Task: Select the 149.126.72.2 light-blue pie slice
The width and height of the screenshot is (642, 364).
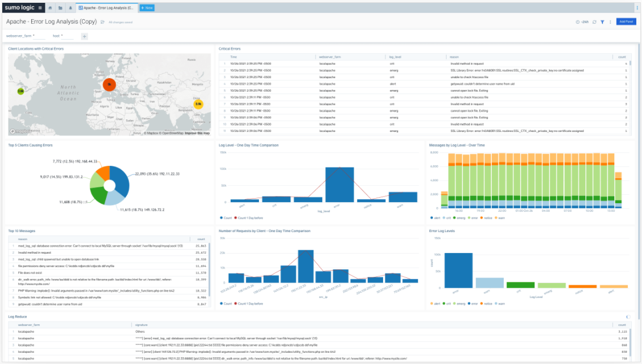Action: click(x=116, y=198)
